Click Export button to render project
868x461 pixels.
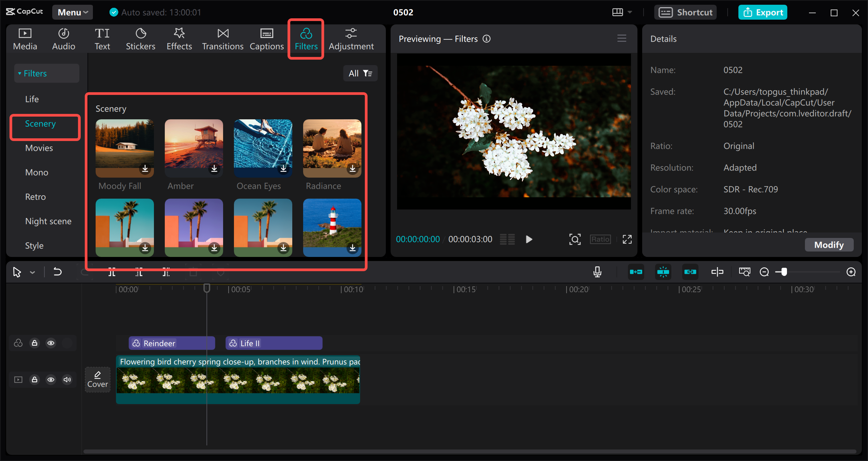[x=764, y=12]
